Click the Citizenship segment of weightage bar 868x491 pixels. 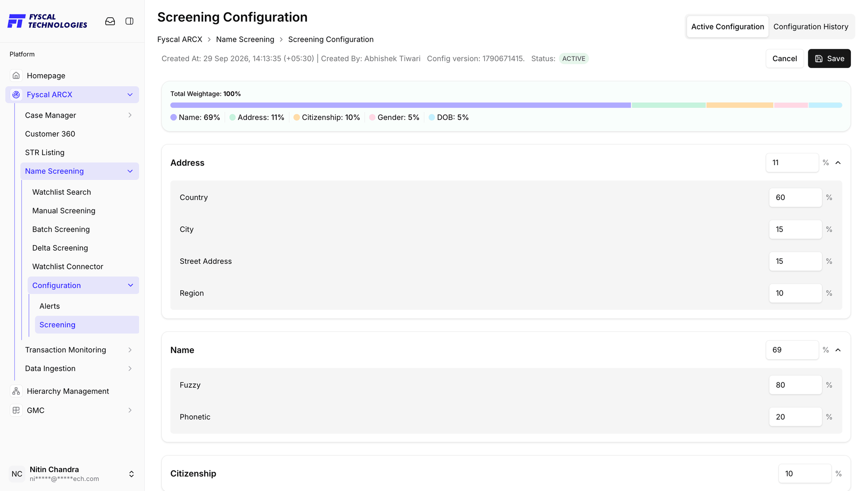coord(740,105)
